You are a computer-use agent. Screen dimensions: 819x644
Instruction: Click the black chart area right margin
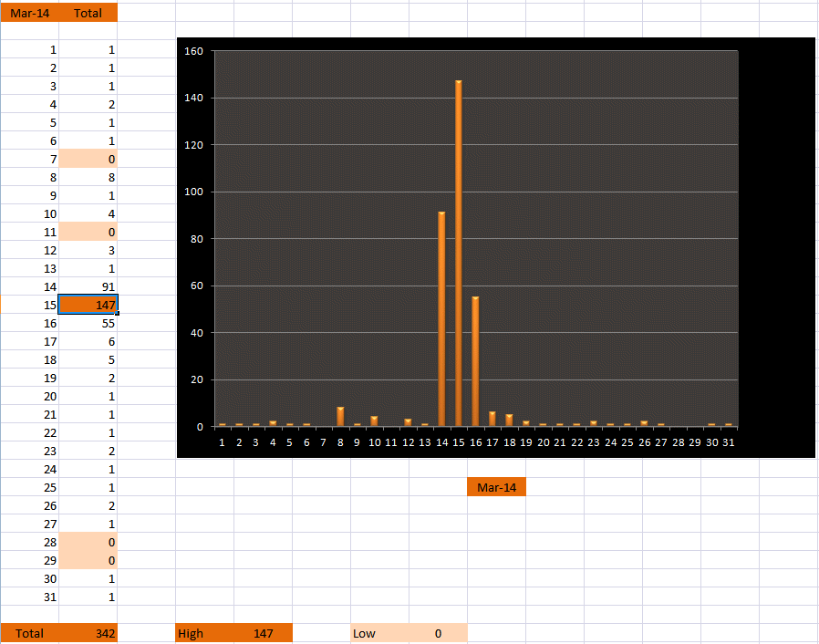pos(777,245)
